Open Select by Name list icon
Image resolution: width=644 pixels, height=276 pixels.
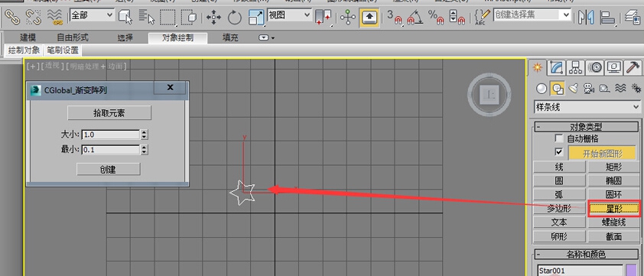click(x=147, y=18)
